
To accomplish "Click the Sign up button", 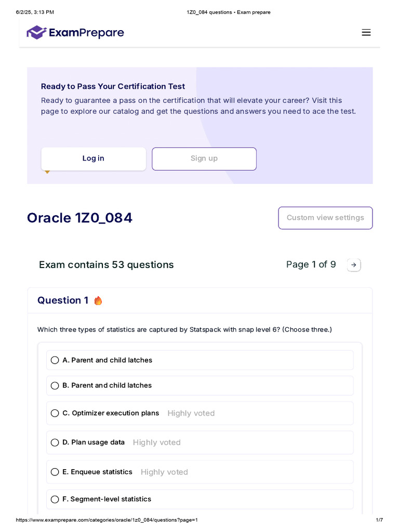I will coord(204,158).
